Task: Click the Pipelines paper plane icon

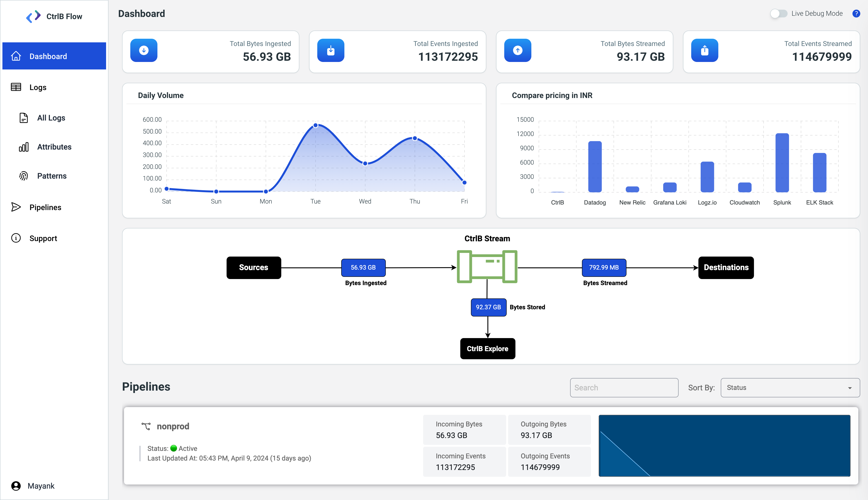Action: (x=16, y=207)
